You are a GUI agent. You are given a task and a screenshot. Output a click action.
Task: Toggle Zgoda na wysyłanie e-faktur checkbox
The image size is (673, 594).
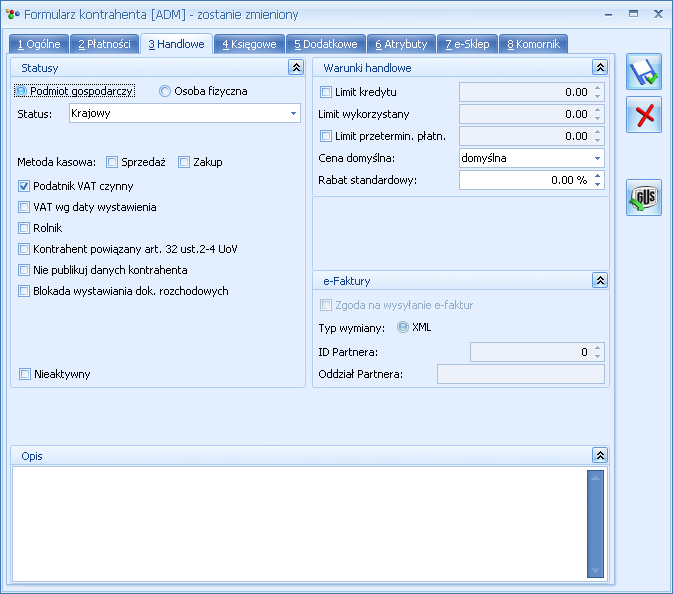pyautogui.click(x=326, y=305)
